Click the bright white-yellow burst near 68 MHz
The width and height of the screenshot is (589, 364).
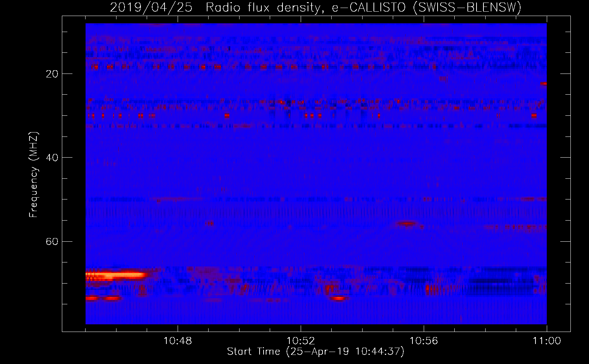116,275
